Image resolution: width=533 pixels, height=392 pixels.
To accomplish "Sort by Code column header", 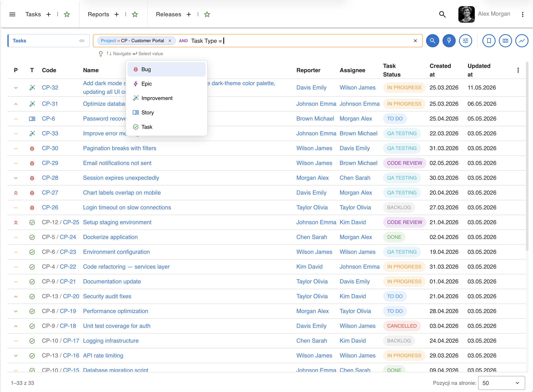I will coord(49,70).
